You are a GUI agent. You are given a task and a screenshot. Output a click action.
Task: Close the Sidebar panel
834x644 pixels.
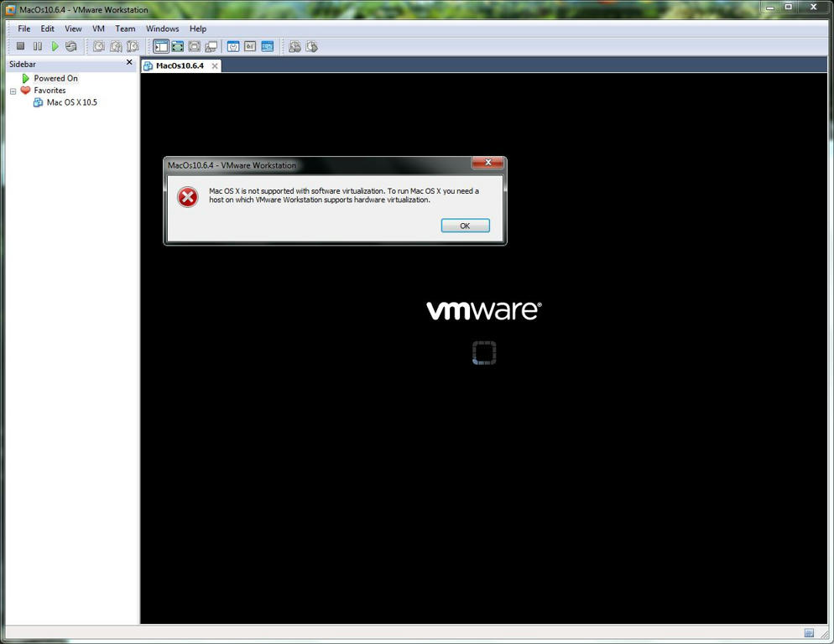pyautogui.click(x=129, y=62)
